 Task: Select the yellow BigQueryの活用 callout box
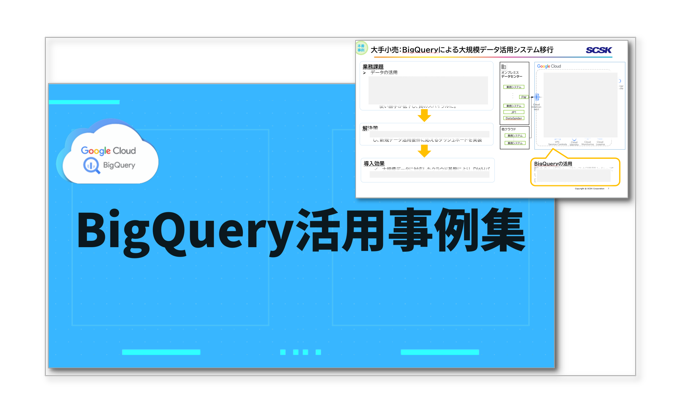575,172
